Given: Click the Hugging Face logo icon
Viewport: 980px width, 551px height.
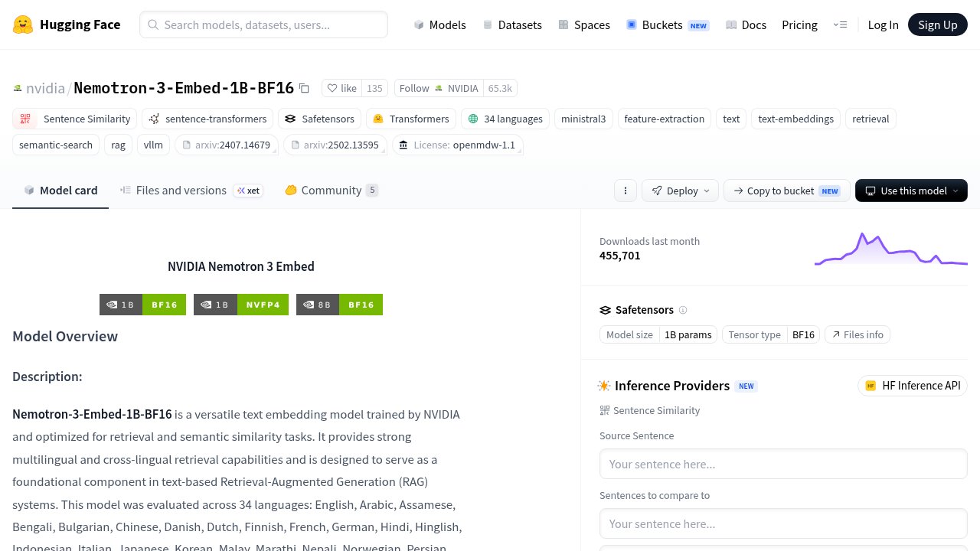Looking at the screenshot, I should coord(23,24).
